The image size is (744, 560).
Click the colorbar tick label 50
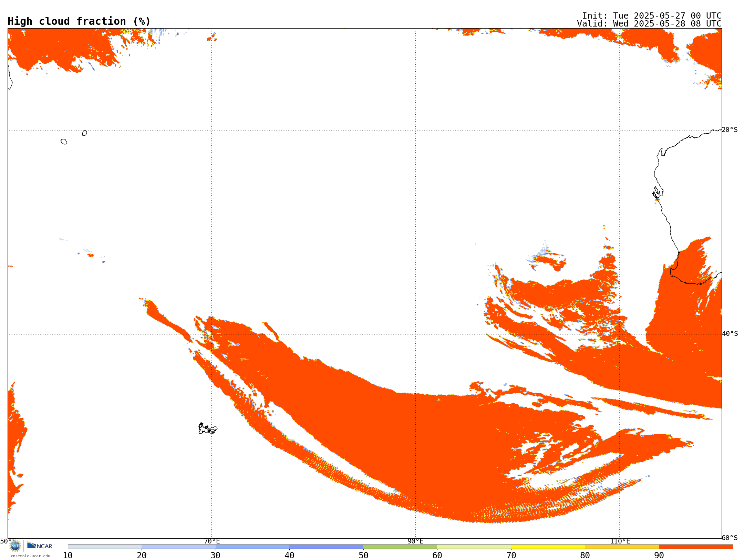363,556
